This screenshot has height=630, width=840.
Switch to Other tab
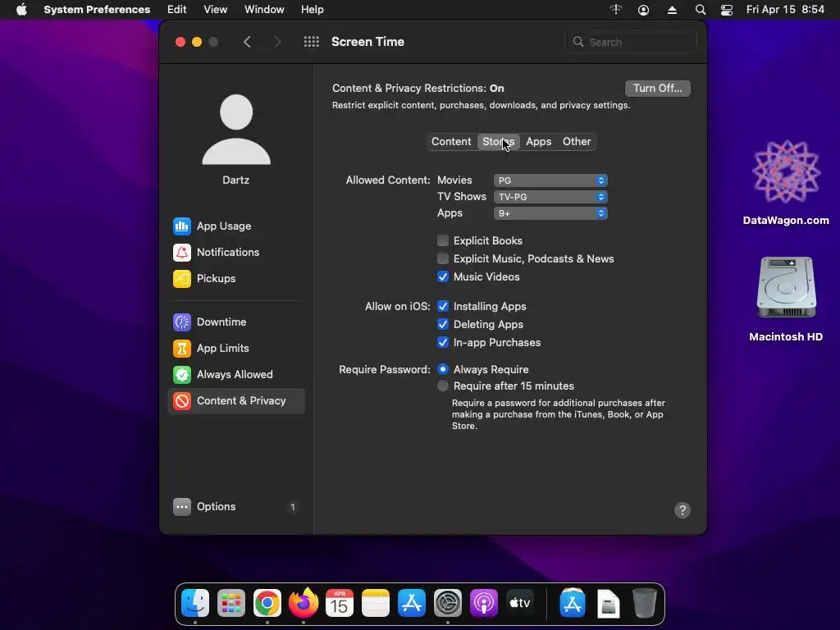tap(577, 142)
